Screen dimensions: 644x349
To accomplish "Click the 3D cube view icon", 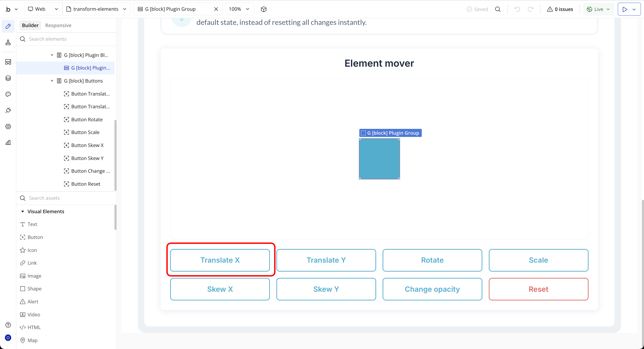I will coord(263,9).
